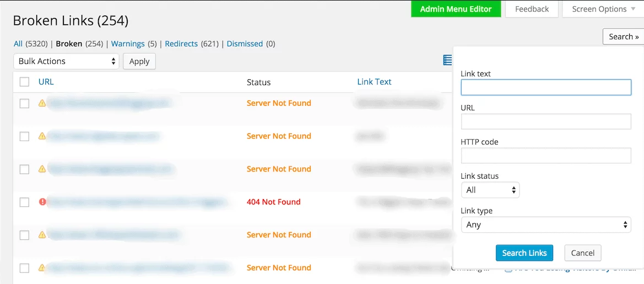Expand the Screen Options panel

(x=602, y=9)
